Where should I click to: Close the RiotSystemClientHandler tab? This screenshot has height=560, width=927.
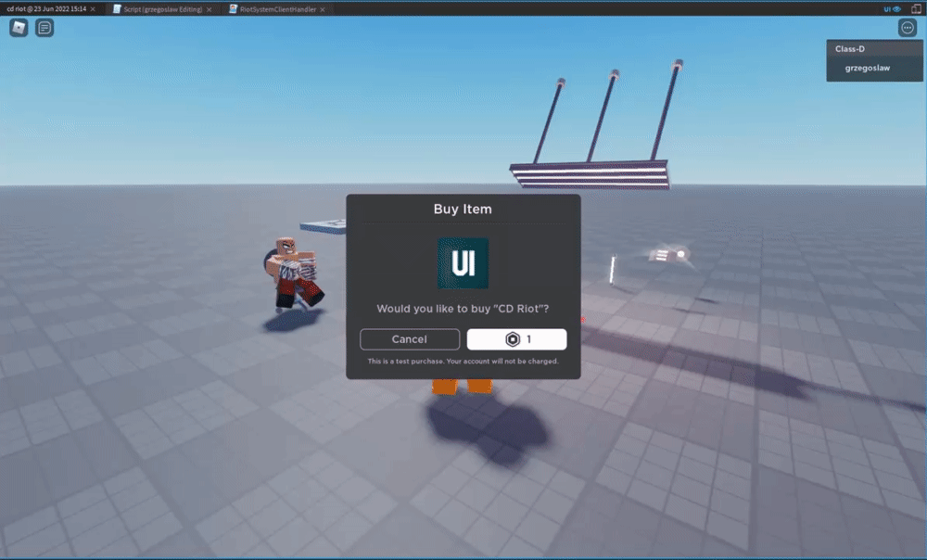323,9
